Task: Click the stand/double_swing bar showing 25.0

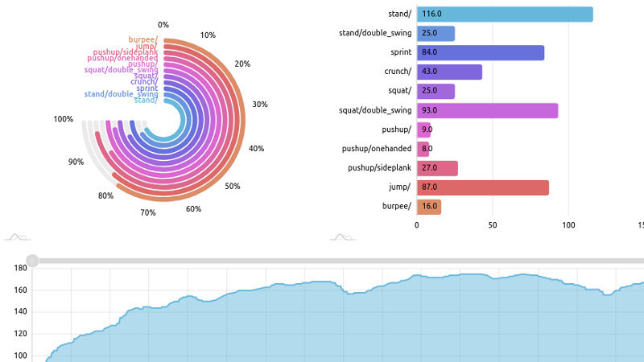Action: 435,34
